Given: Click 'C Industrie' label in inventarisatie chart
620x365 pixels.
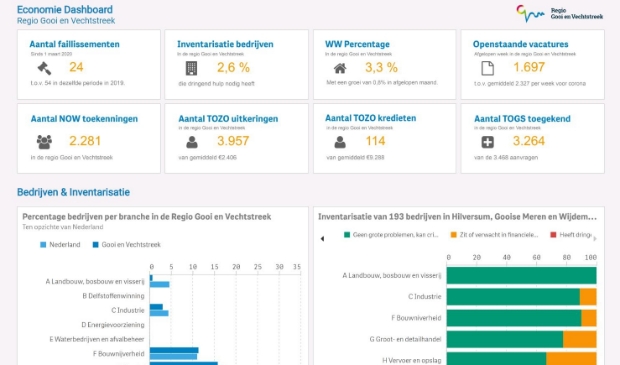Looking at the screenshot, I should pos(424,297).
